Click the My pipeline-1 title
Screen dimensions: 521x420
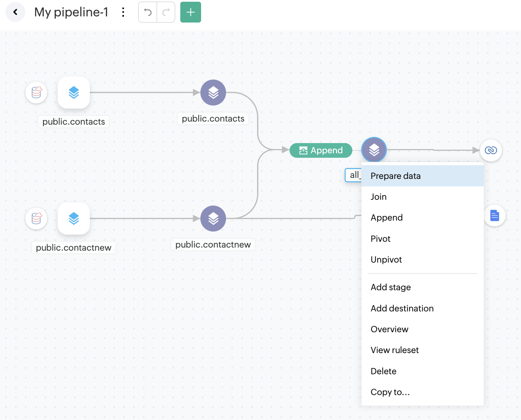[x=71, y=12]
